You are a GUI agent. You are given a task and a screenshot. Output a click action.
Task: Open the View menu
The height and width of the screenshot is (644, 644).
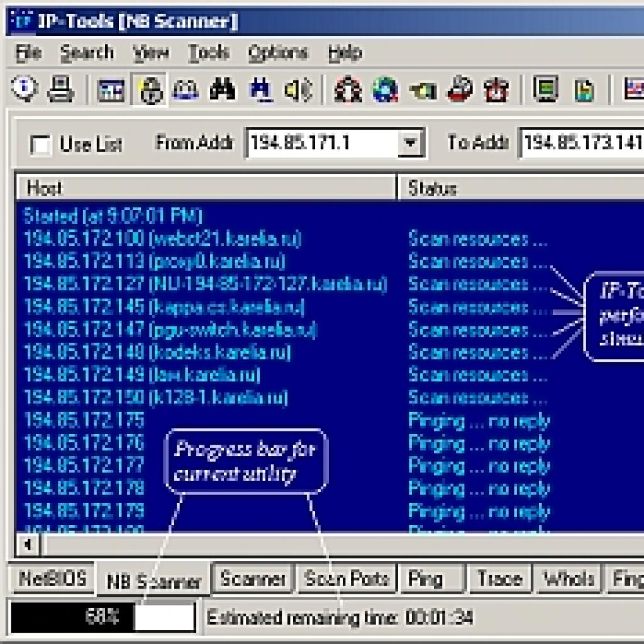coord(150,53)
